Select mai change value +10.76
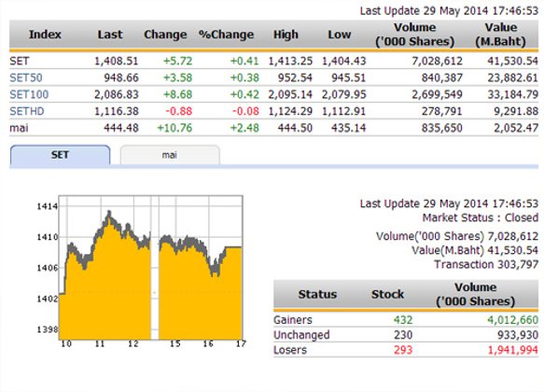 [x=174, y=128]
